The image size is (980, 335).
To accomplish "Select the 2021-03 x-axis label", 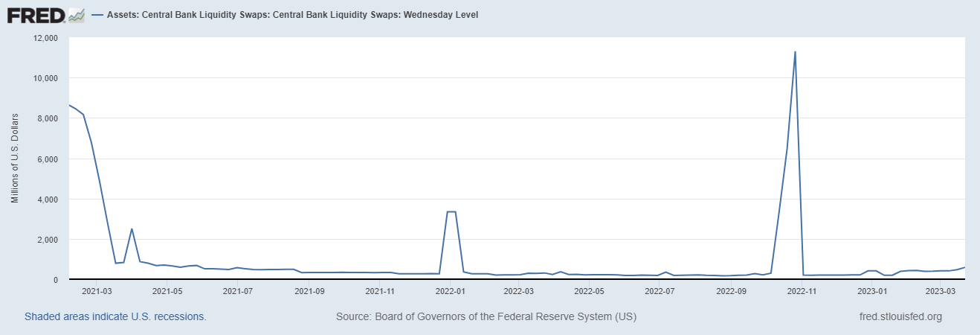I will tap(96, 291).
